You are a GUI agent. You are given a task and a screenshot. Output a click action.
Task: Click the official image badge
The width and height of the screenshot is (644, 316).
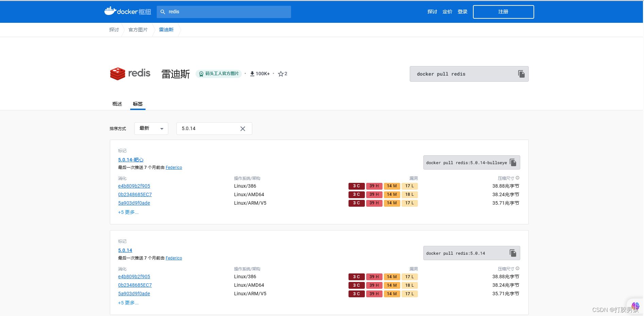click(x=219, y=74)
